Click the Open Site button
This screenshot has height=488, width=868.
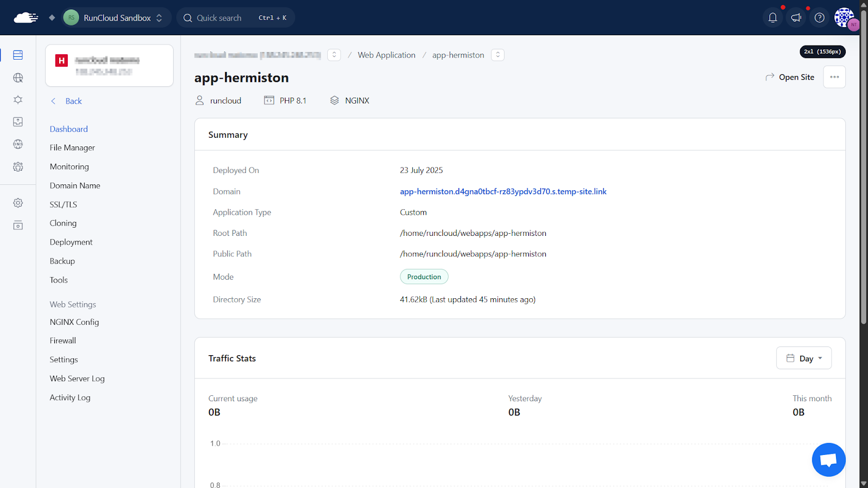790,77
